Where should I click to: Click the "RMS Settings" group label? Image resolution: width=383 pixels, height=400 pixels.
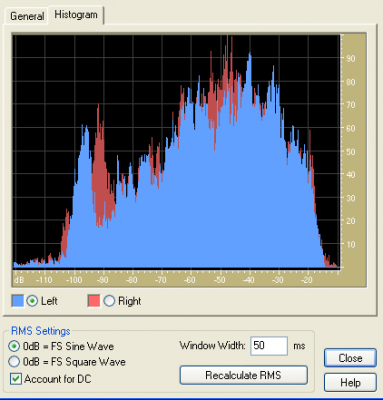pyautogui.click(x=41, y=331)
